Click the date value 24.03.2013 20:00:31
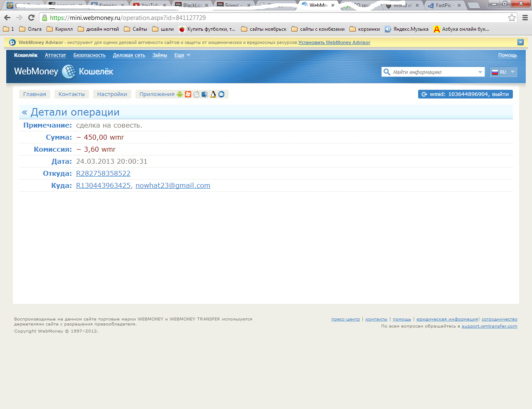Viewport: 532px width, 409px height. pyautogui.click(x=112, y=161)
